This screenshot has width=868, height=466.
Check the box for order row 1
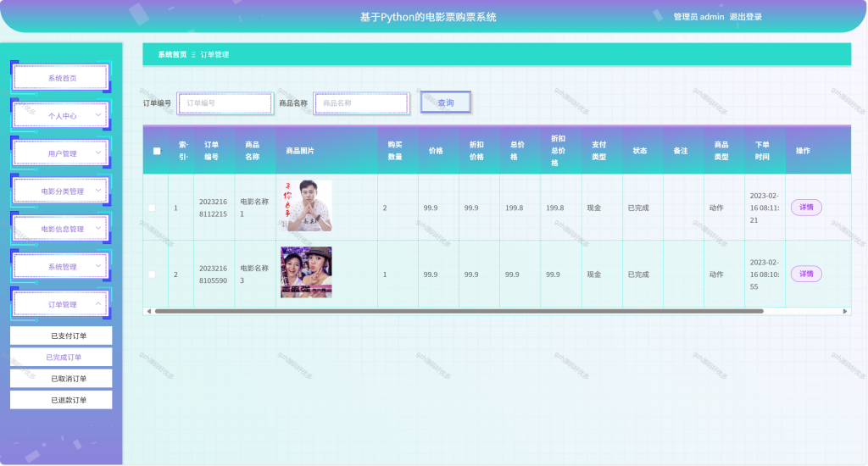point(152,208)
